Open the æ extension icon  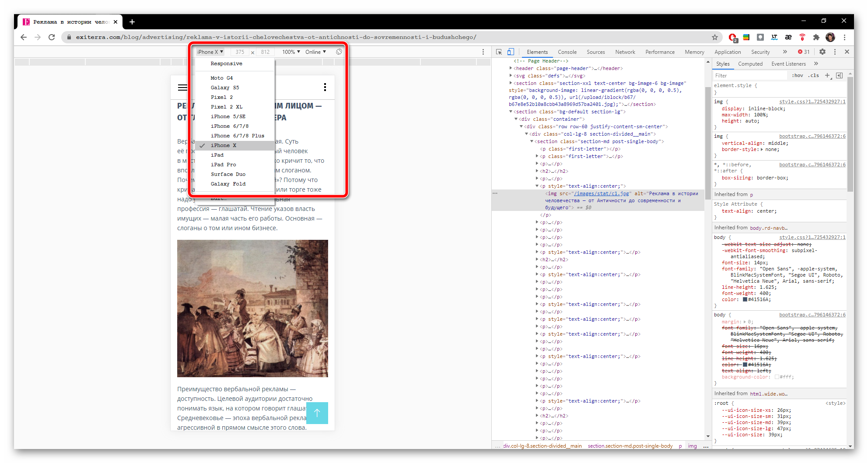[x=788, y=37]
